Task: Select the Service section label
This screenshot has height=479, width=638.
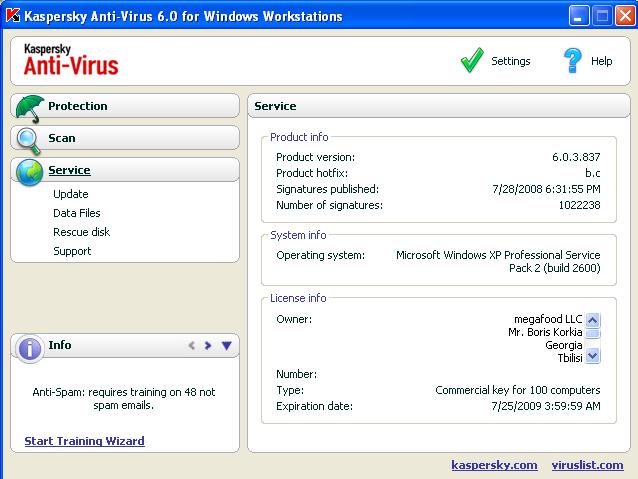Action: (69, 170)
